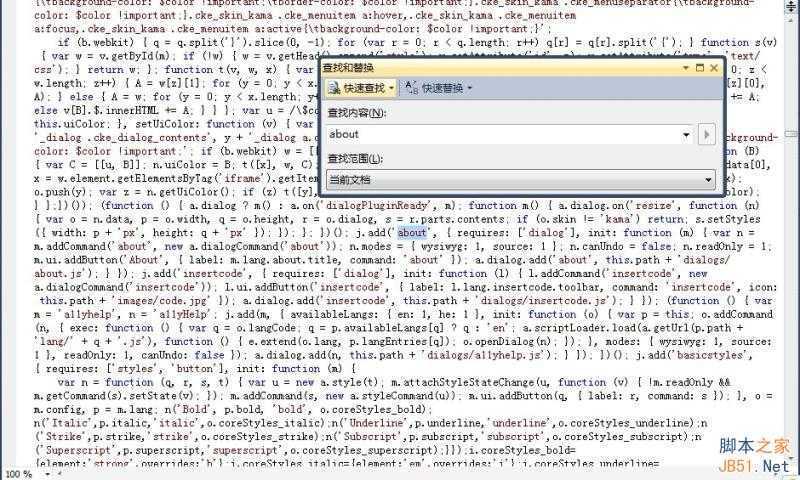Click the 'dialogs/allyhelp.js' string
This screenshot has width=800, height=480.
tap(488, 356)
